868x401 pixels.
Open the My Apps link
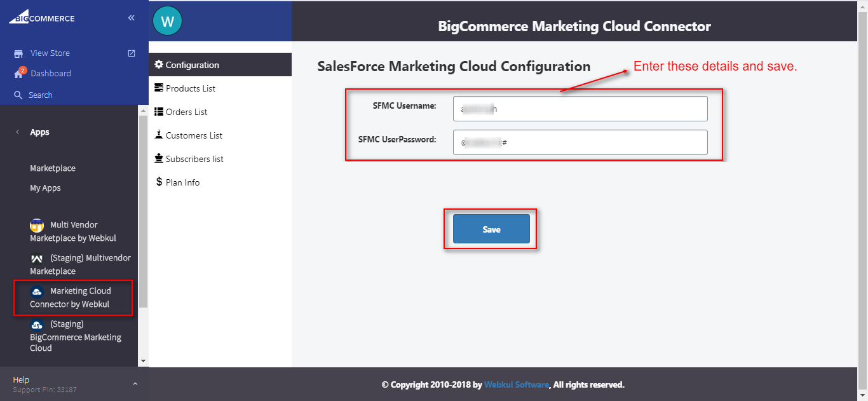coord(45,188)
